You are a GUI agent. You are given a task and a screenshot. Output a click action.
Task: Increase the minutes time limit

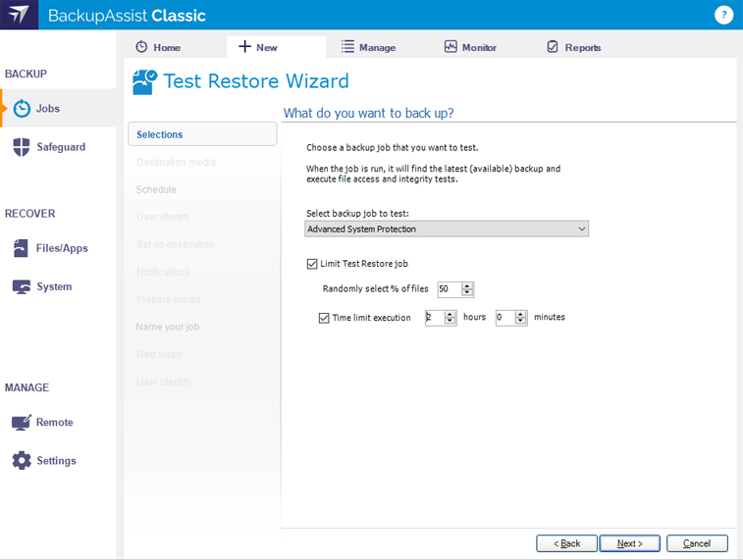pos(520,314)
